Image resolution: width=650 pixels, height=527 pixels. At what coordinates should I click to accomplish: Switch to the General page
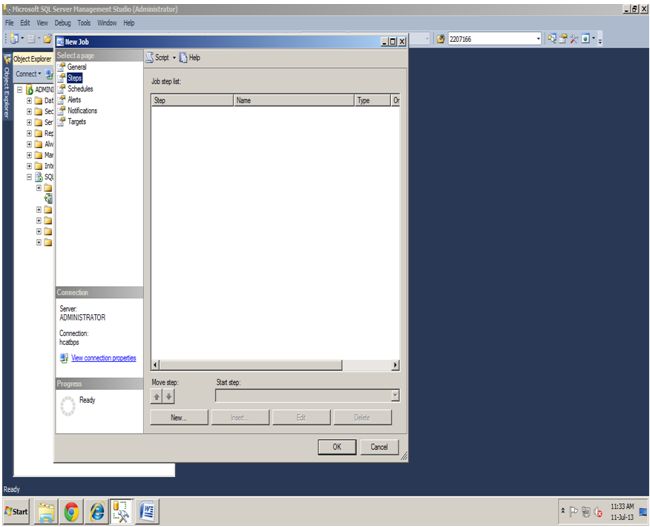(77, 67)
